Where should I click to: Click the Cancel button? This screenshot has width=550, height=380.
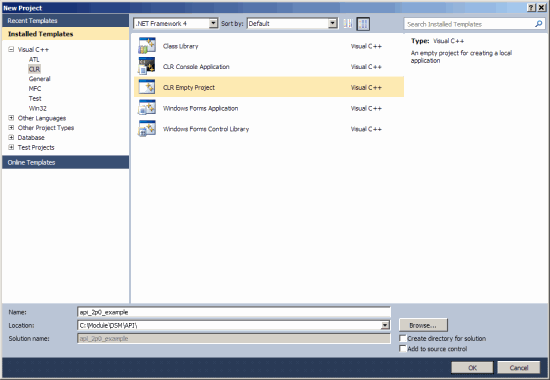coord(519,368)
